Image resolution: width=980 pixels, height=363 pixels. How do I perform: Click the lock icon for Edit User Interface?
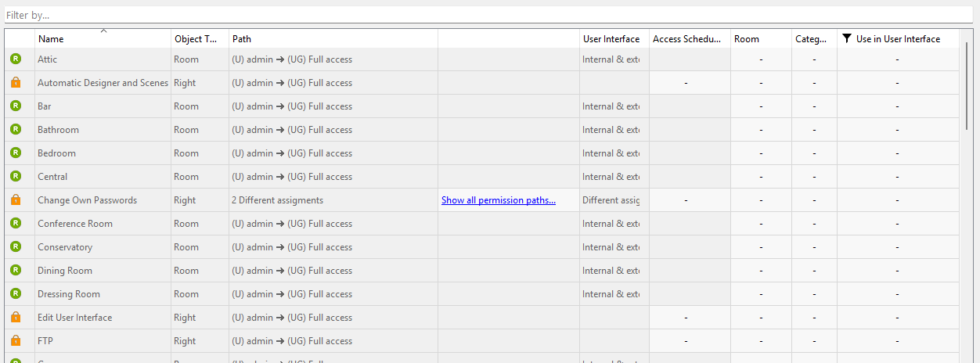click(x=16, y=318)
